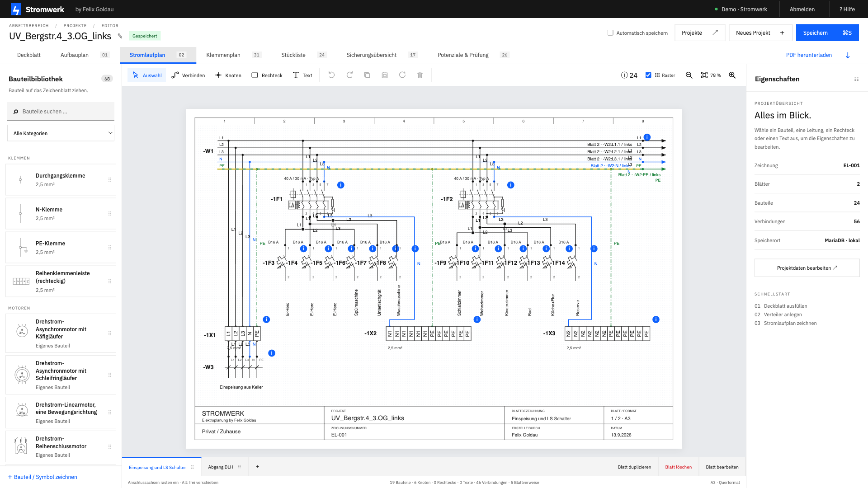Rename project with pencil icon
The height and width of the screenshot is (488, 868).
point(120,36)
